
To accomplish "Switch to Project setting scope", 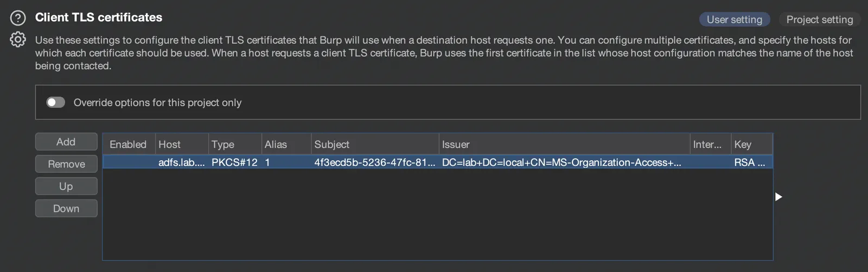I will pos(820,20).
